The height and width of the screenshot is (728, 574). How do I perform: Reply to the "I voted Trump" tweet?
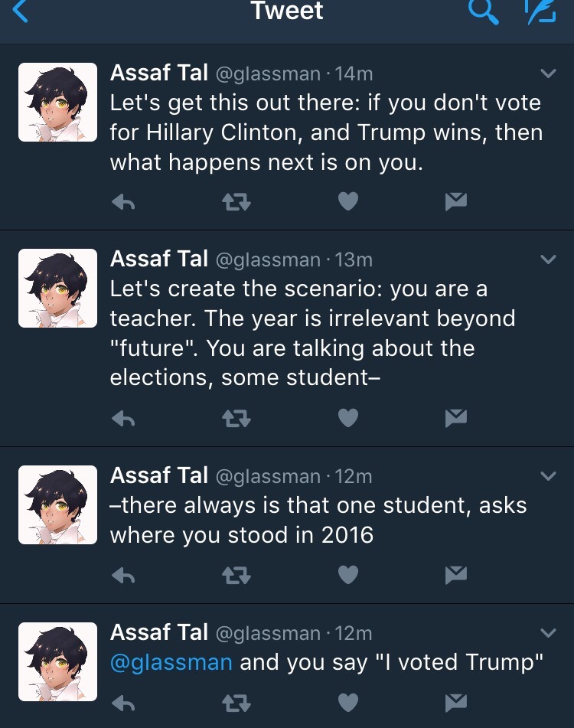coord(124,701)
